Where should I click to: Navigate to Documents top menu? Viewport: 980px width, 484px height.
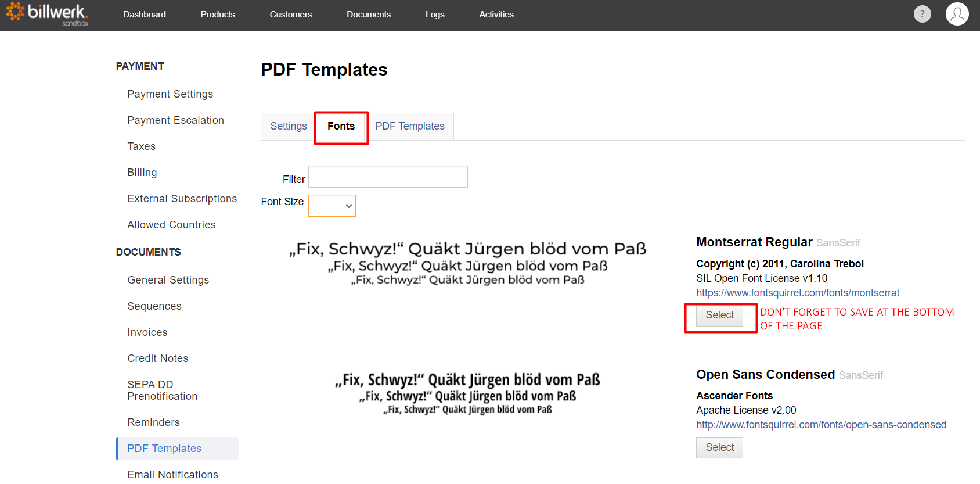[369, 15]
